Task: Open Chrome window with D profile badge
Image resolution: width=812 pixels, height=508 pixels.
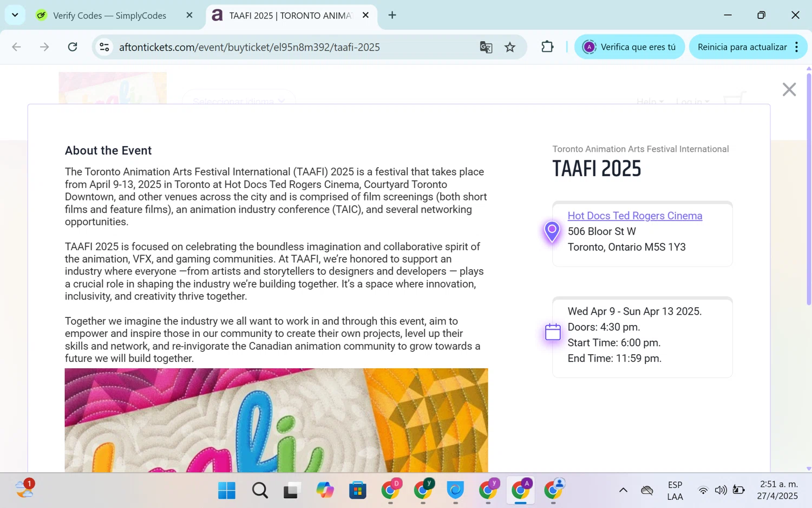Action: point(390,491)
